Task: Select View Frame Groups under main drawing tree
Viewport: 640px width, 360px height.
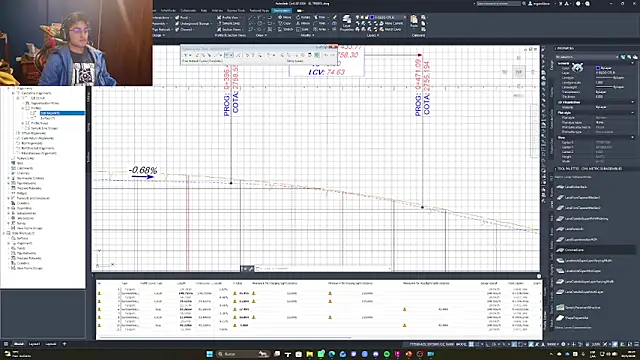Action: click(29, 228)
